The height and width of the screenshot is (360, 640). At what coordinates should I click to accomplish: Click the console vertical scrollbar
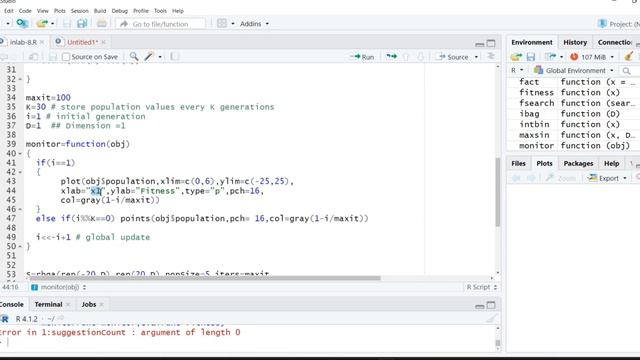(x=498, y=343)
